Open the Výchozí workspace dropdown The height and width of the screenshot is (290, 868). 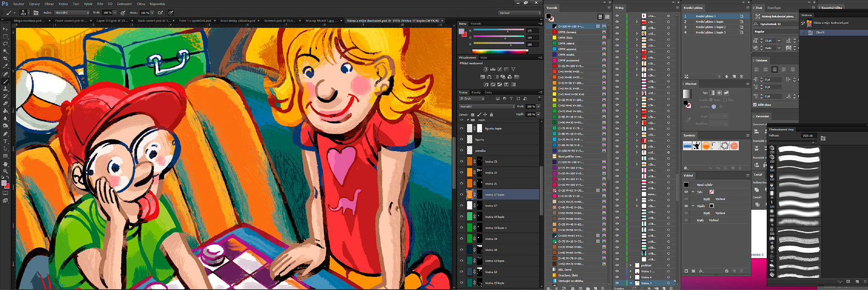pyautogui.click(x=519, y=13)
